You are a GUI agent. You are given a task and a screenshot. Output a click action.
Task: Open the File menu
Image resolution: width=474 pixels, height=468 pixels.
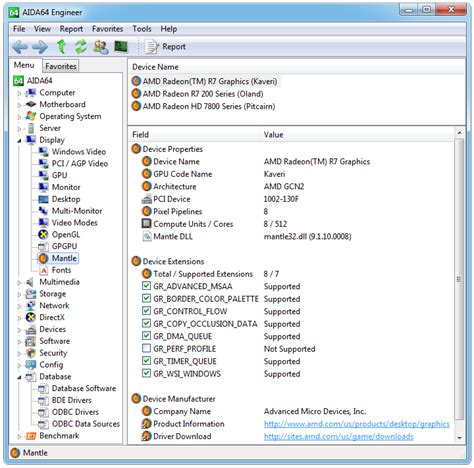(x=19, y=29)
